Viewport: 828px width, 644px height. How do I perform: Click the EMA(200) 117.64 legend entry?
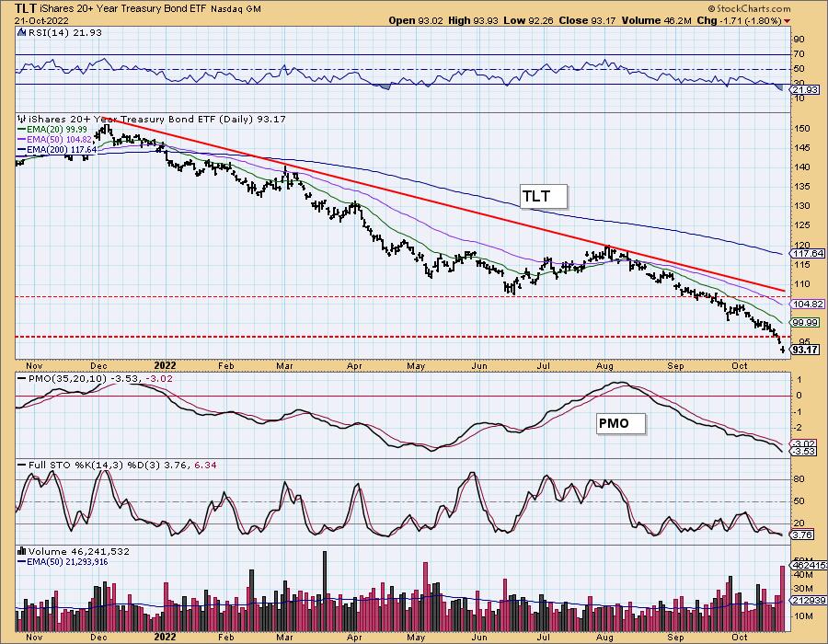pyautogui.click(x=58, y=149)
